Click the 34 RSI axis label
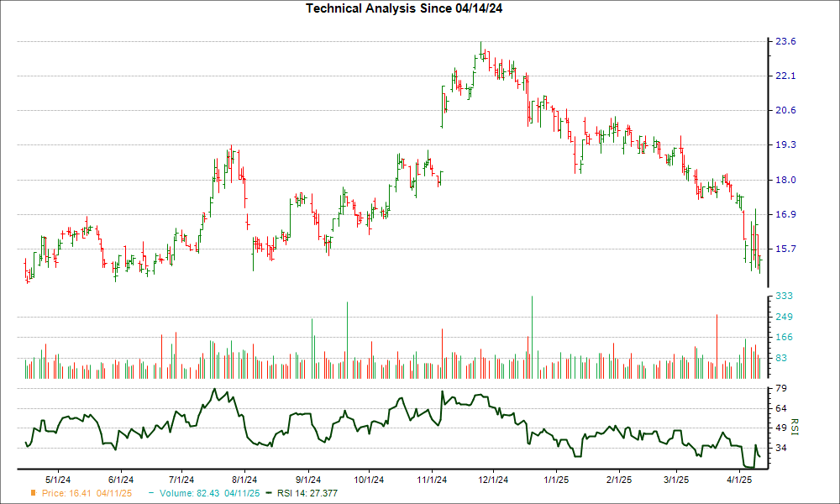 tap(780, 449)
